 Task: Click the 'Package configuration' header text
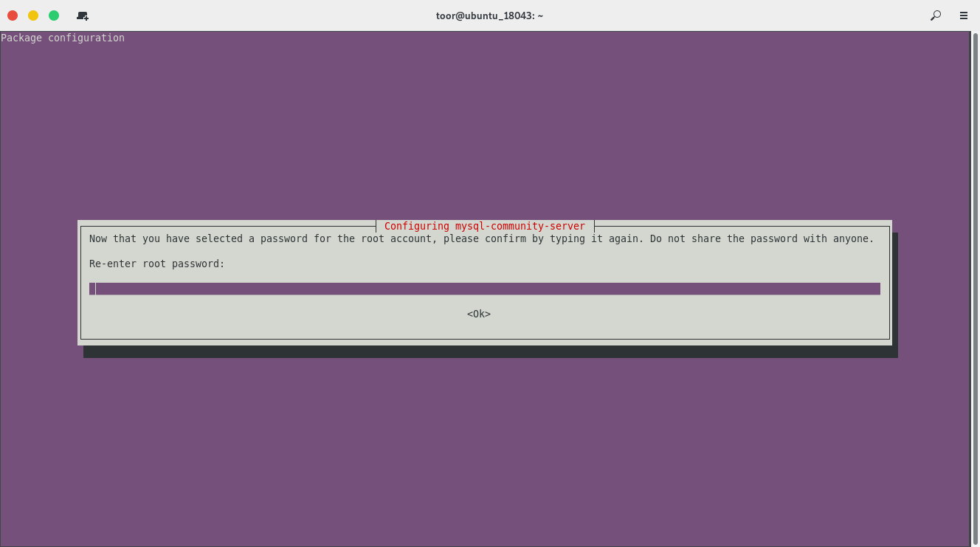[63, 38]
